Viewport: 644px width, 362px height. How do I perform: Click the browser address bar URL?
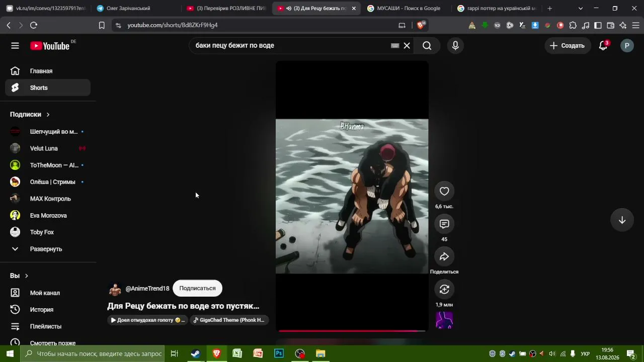point(173,25)
